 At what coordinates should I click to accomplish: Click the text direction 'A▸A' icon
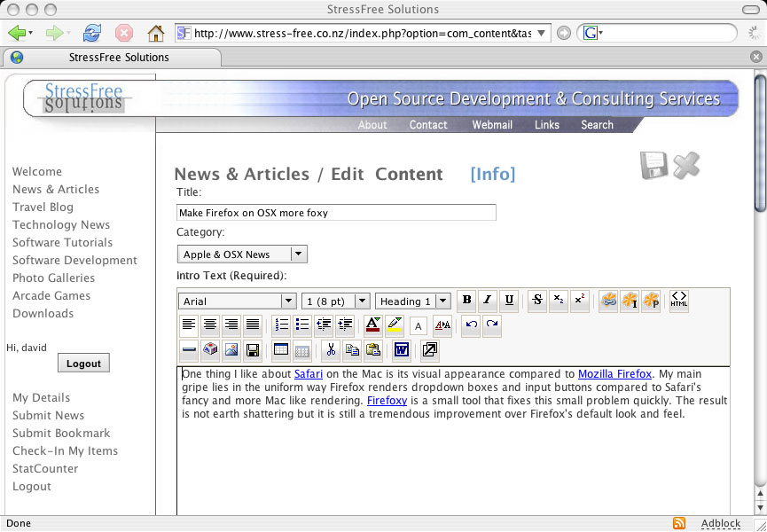[x=442, y=325]
